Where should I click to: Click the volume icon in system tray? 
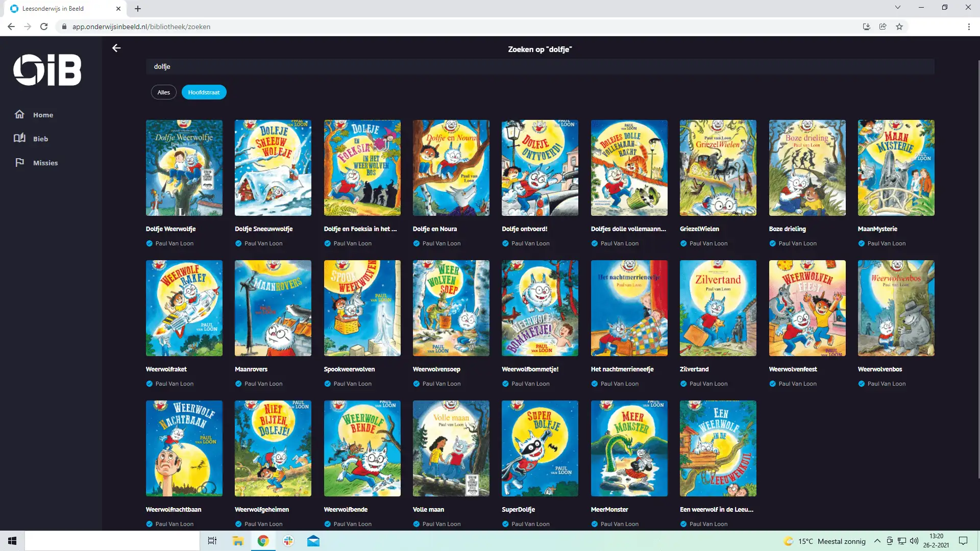point(914,541)
